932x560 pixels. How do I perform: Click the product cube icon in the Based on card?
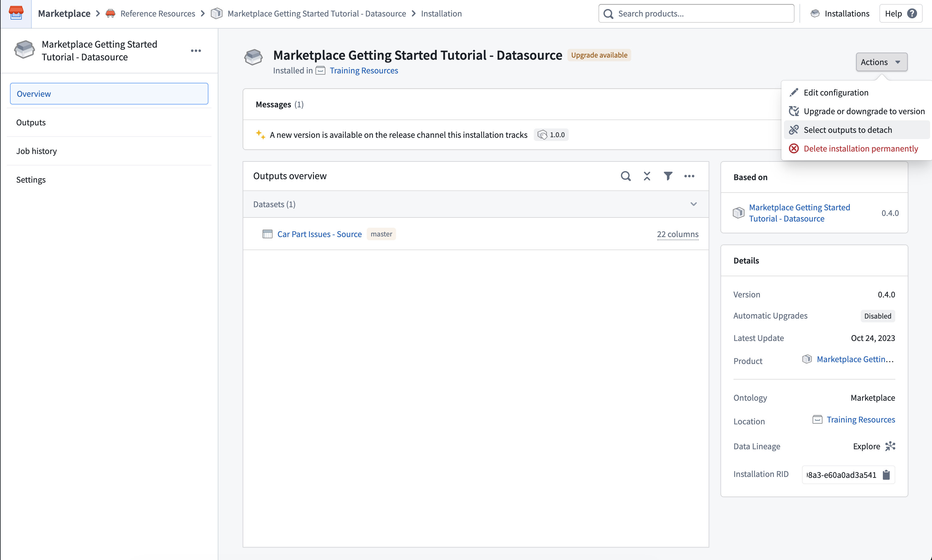(x=739, y=213)
